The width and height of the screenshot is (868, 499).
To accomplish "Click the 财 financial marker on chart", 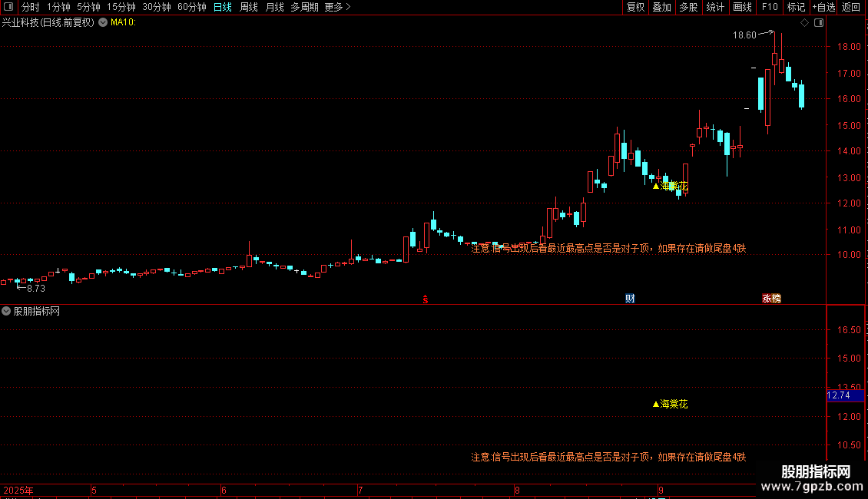I will tap(630, 298).
